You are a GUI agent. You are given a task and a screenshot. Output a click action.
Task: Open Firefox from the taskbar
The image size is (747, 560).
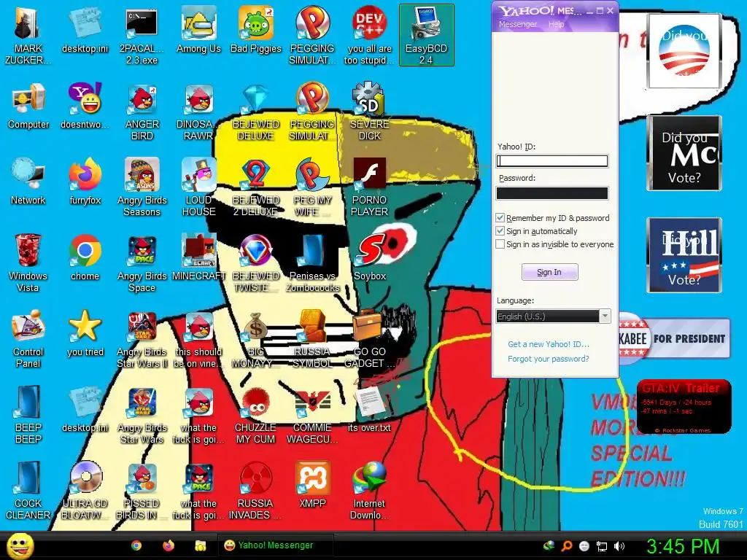(169, 545)
